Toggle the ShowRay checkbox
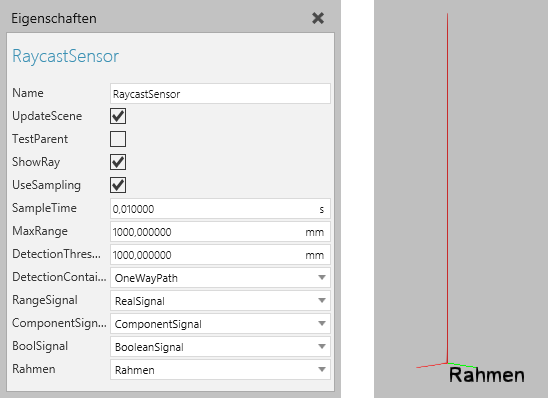The width and height of the screenshot is (548, 398). [118, 162]
